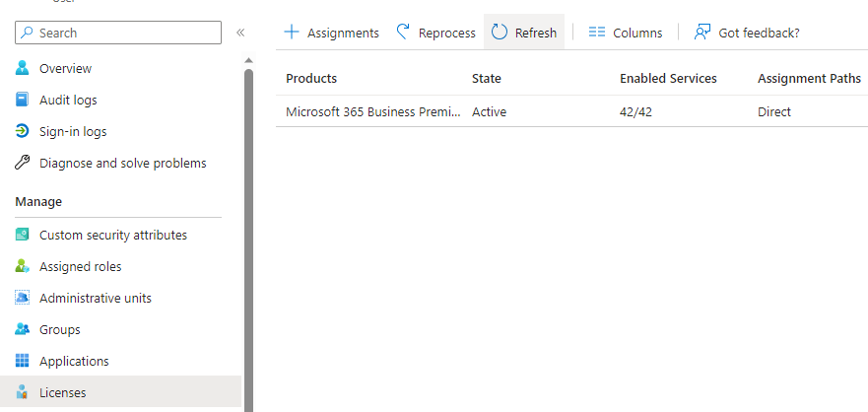
Task: Click the Groups people icon
Action: click(23, 330)
